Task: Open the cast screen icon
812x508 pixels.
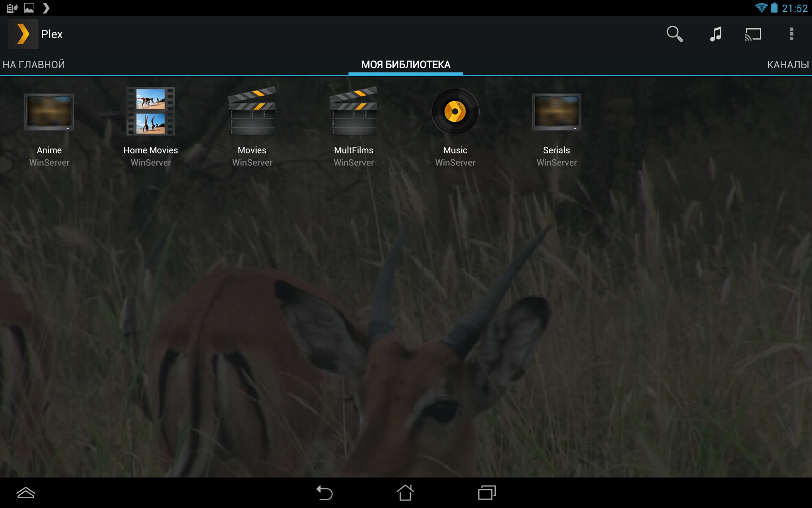Action: (753, 34)
